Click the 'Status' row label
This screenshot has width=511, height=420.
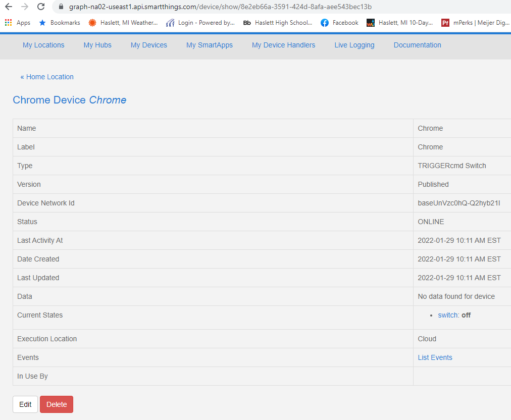(27, 222)
